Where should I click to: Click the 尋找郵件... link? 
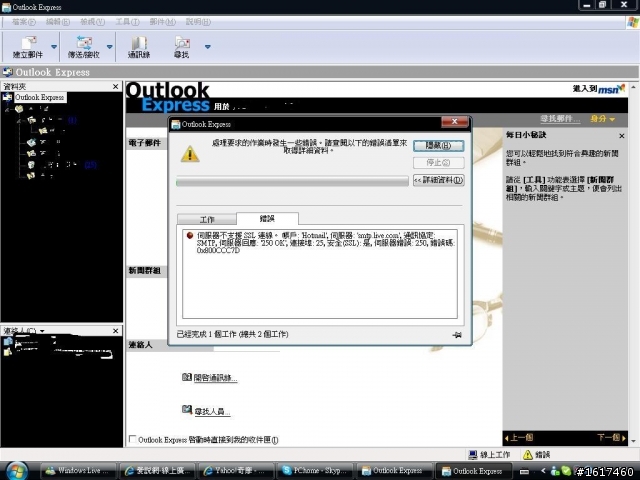560,119
